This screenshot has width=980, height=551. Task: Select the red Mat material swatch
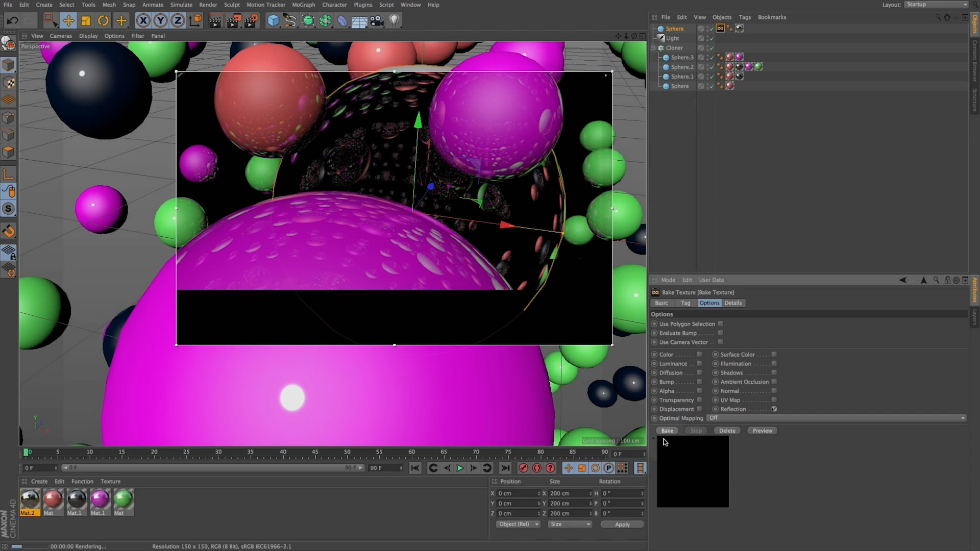(x=53, y=502)
